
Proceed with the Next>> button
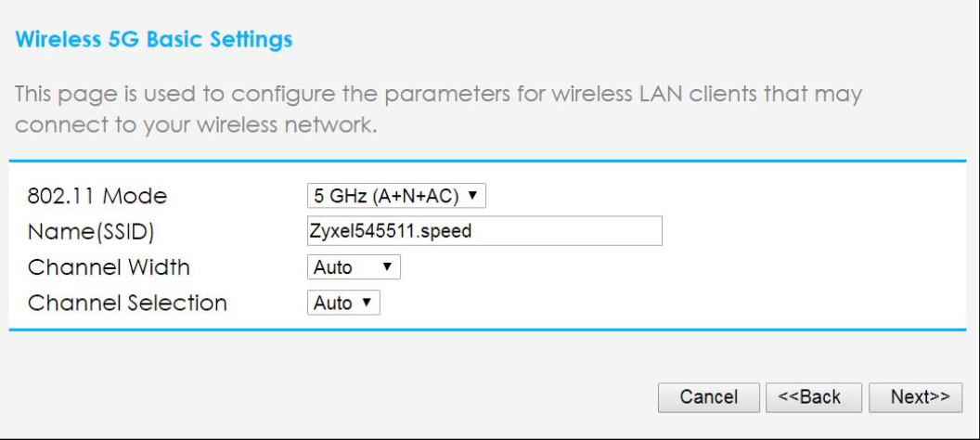coord(915,397)
